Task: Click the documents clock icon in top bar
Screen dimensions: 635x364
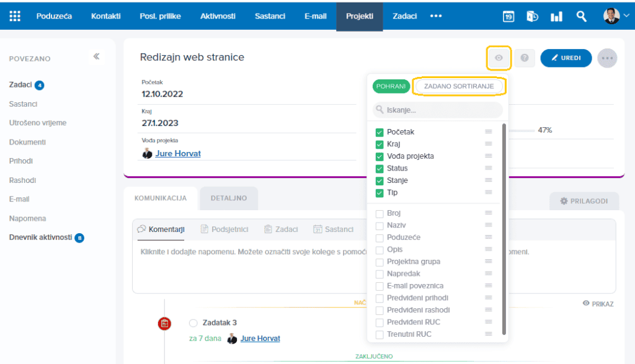Action: (532, 16)
